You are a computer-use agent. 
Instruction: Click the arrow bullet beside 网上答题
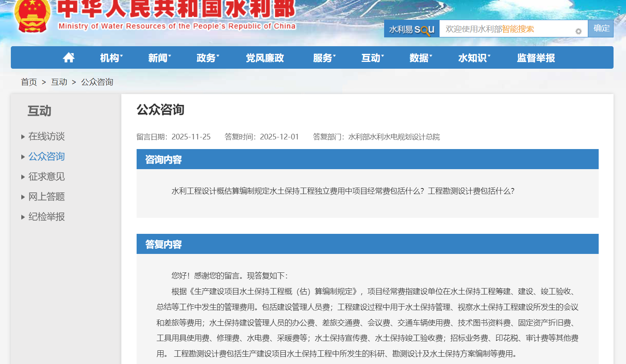(x=23, y=197)
